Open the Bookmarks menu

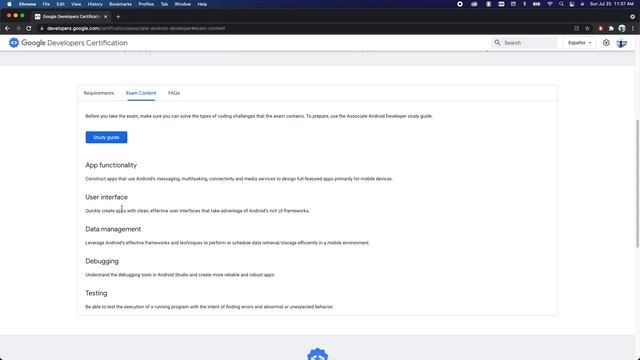coord(120,4)
